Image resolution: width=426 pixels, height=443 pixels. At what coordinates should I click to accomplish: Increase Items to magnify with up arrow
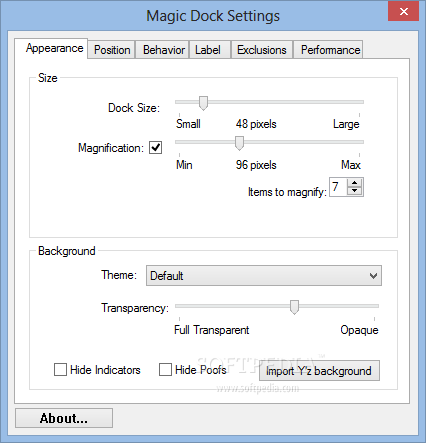pyautogui.click(x=355, y=183)
